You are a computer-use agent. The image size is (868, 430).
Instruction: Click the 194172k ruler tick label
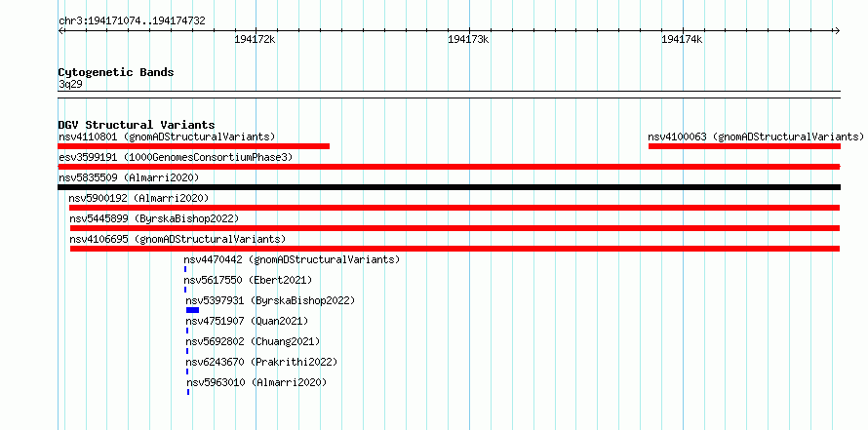(x=255, y=39)
